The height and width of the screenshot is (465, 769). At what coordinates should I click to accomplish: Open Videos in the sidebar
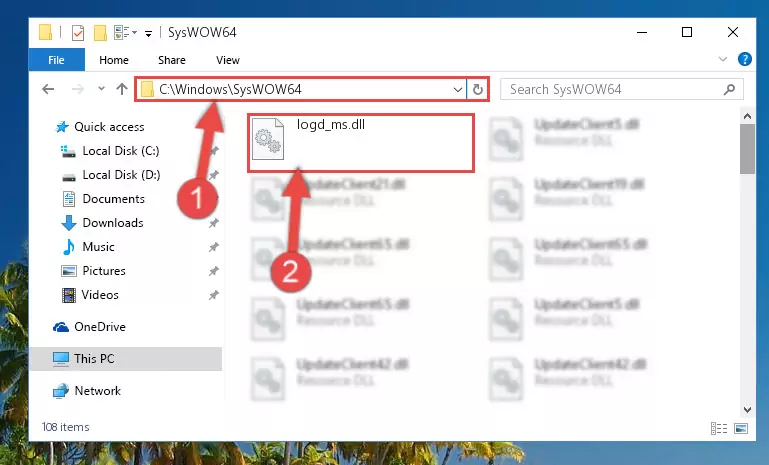point(100,295)
